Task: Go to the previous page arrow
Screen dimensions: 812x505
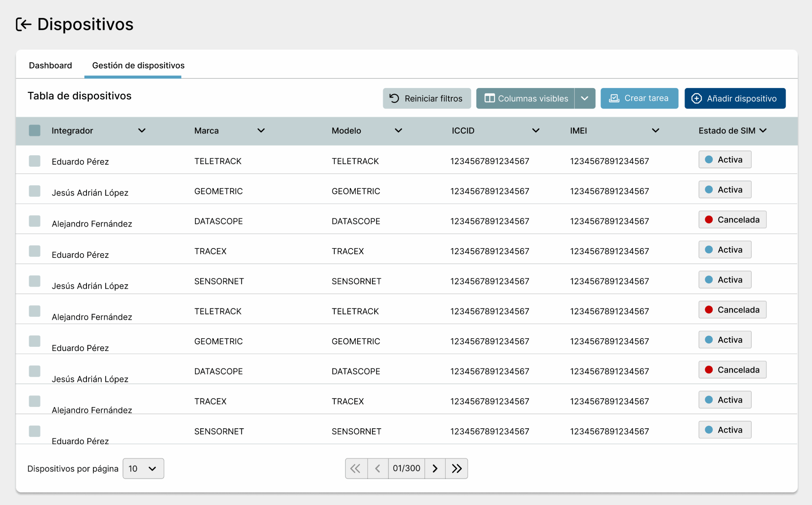Action: pyautogui.click(x=378, y=468)
